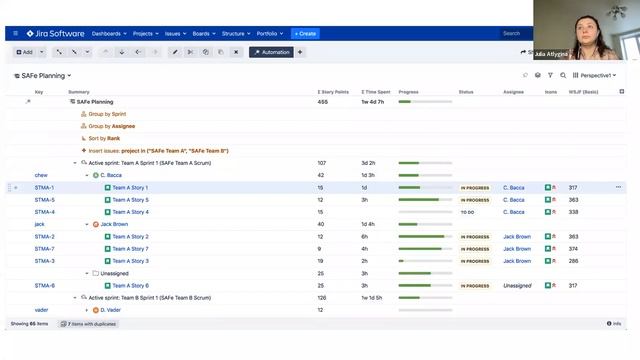Click the Add button

pos(24,52)
